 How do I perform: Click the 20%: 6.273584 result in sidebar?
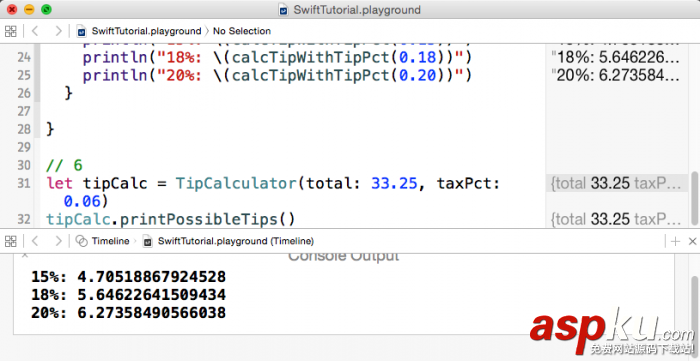[x=617, y=75]
